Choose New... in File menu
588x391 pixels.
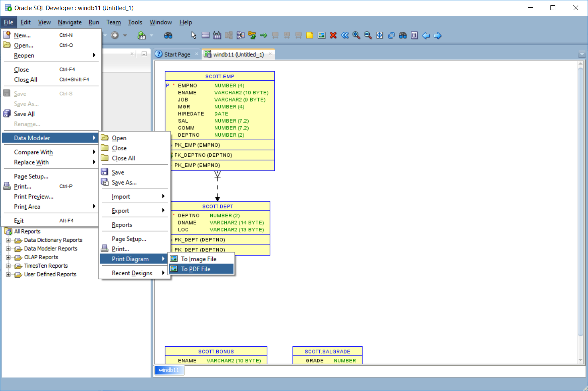coord(50,35)
